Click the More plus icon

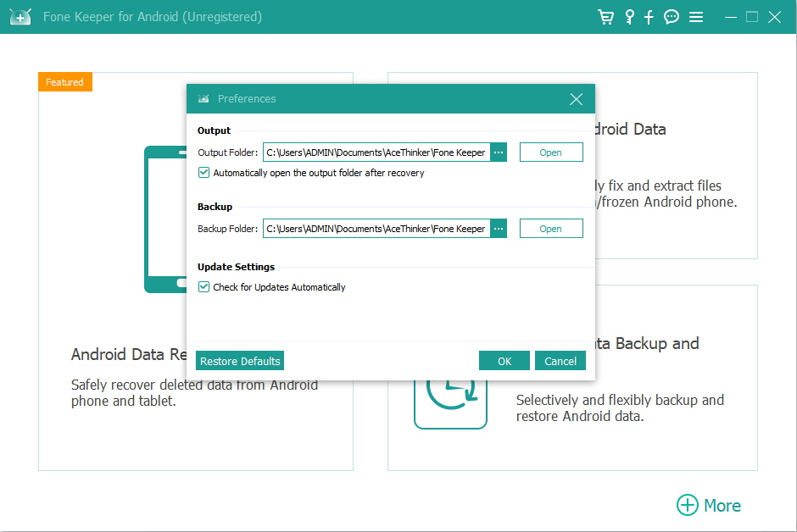coord(688,505)
